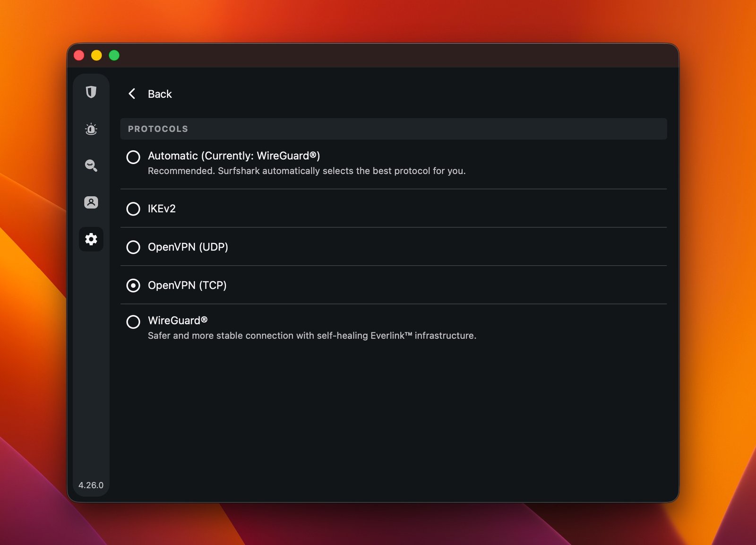Click the OpenVPN (UDP) protocol label
756x545 pixels.
[x=188, y=247]
